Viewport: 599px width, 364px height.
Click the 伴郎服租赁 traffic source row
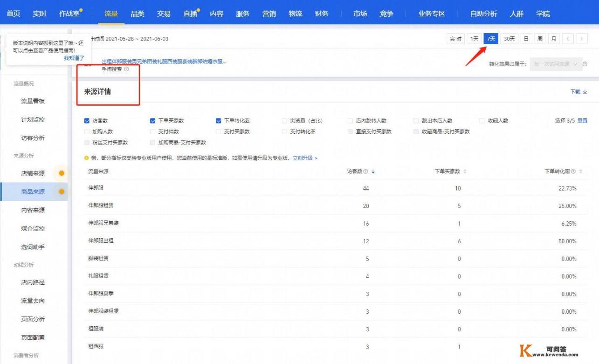pyautogui.click(x=336, y=206)
